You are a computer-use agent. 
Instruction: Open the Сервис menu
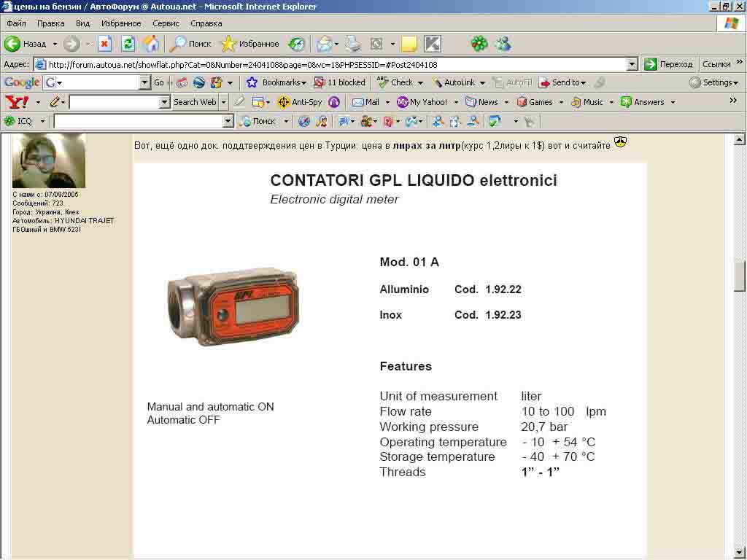[166, 23]
